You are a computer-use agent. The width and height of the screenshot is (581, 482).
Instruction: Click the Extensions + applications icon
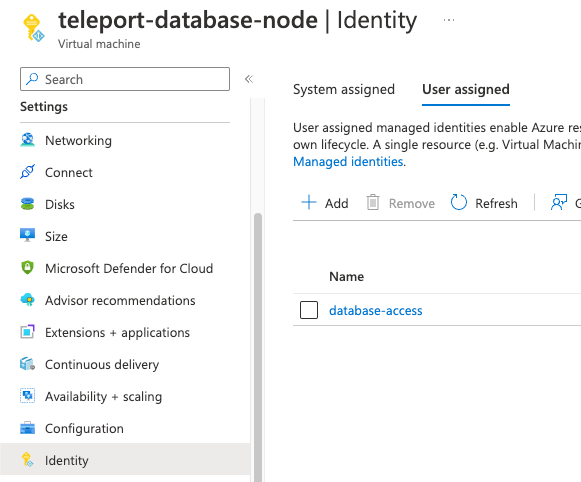[x=27, y=332]
